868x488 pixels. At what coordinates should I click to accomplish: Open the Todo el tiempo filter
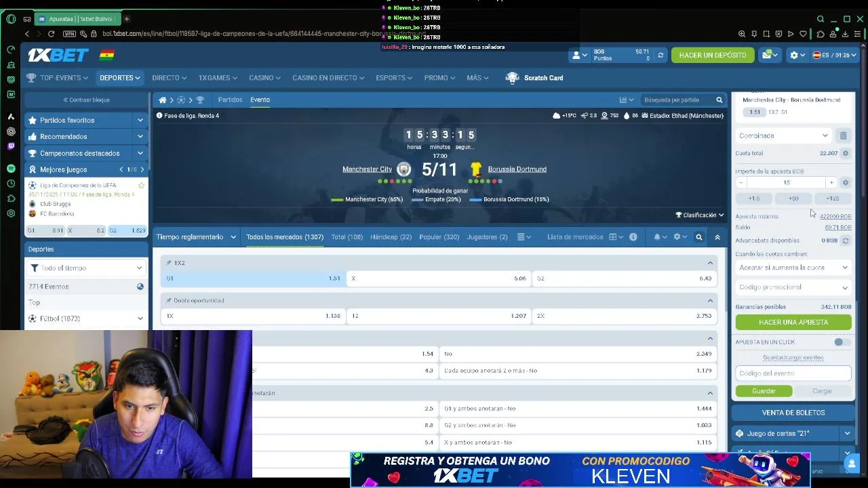86,268
